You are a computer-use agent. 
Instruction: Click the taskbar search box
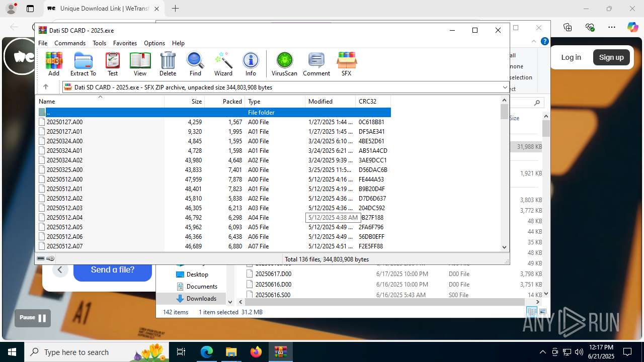pyautogui.click(x=96, y=352)
